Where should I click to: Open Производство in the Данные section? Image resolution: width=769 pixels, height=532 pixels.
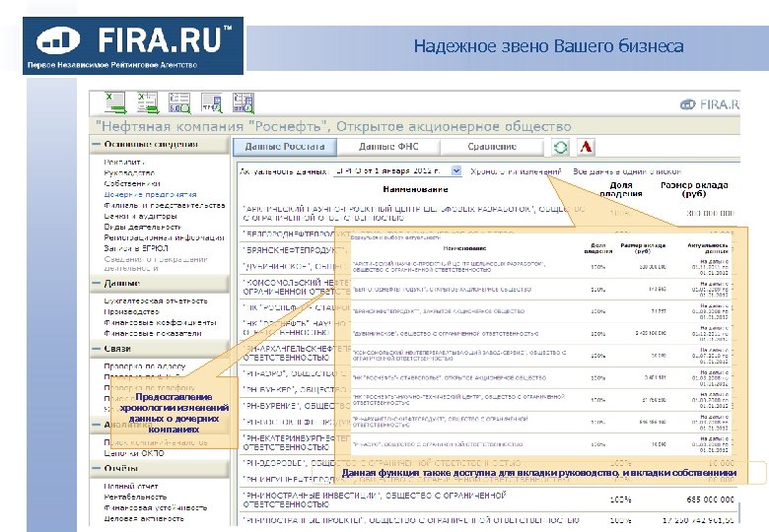click(131, 311)
